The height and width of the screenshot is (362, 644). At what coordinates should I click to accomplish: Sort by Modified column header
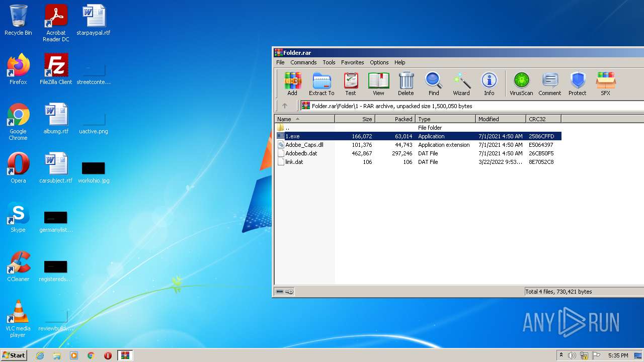(x=501, y=119)
